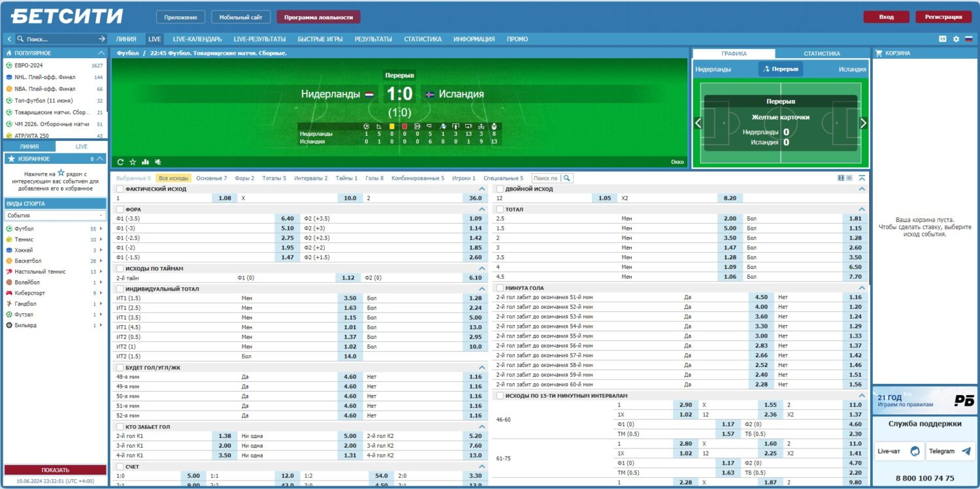Image resolution: width=980 pixels, height=489 pixels.
Task: Open the Быстрые игры menu item
Action: [320, 39]
